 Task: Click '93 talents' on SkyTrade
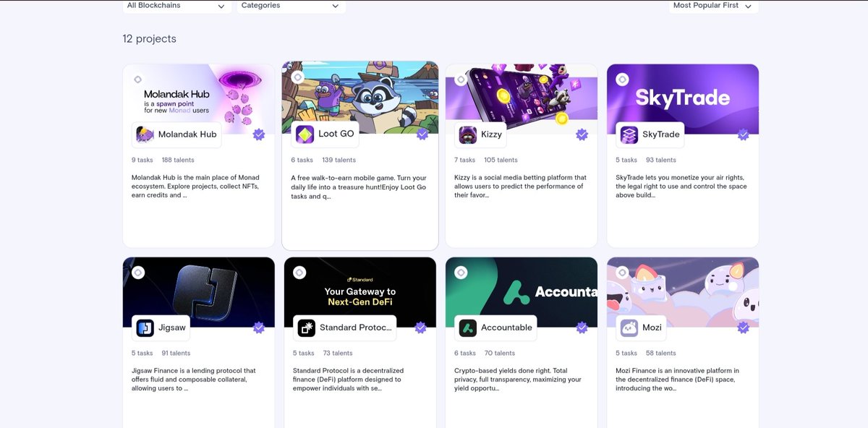coord(661,160)
